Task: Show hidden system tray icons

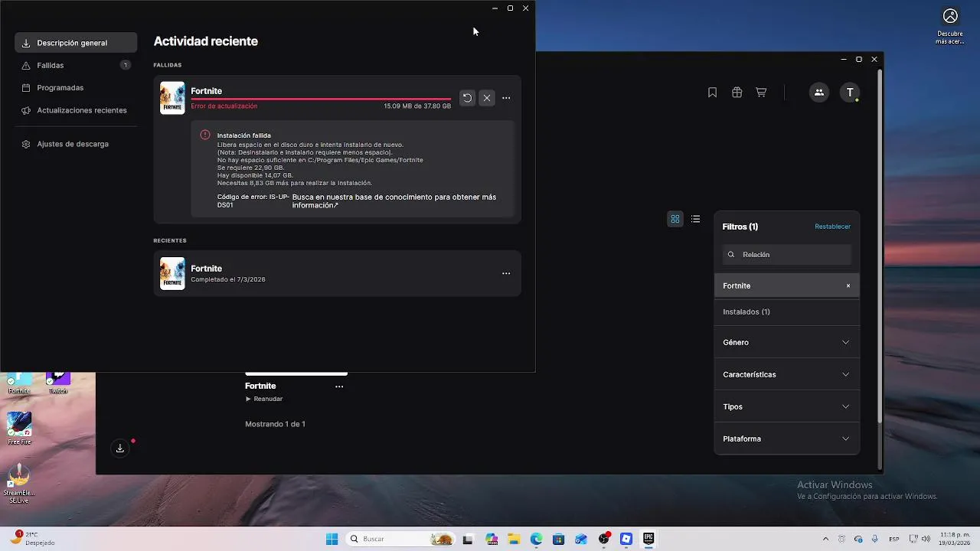Action: [825, 539]
